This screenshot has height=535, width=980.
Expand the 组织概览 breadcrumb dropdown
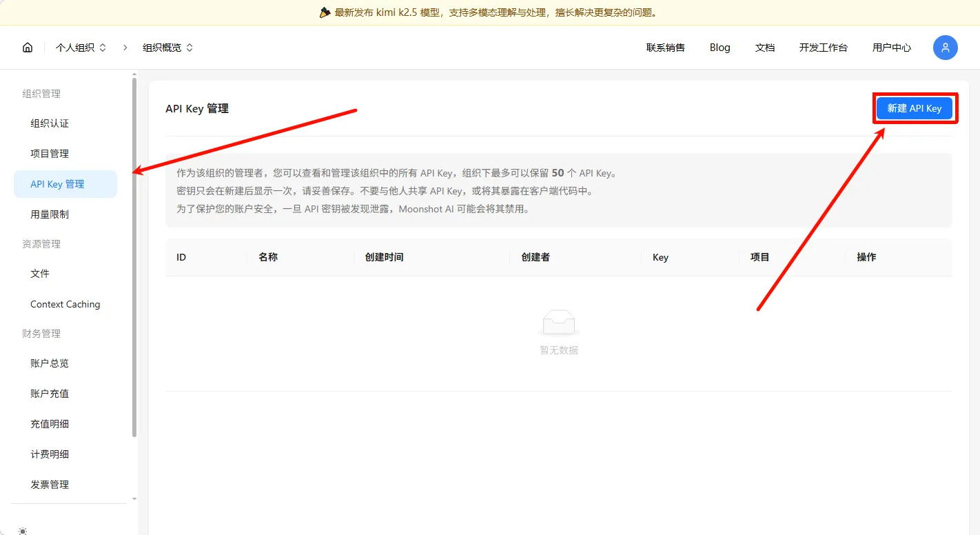pyautogui.click(x=167, y=48)
